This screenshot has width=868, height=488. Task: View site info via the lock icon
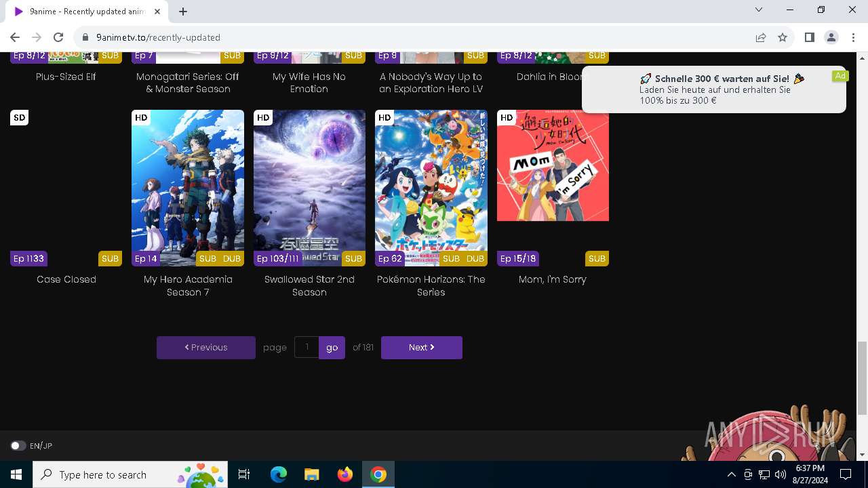point(85,37)
